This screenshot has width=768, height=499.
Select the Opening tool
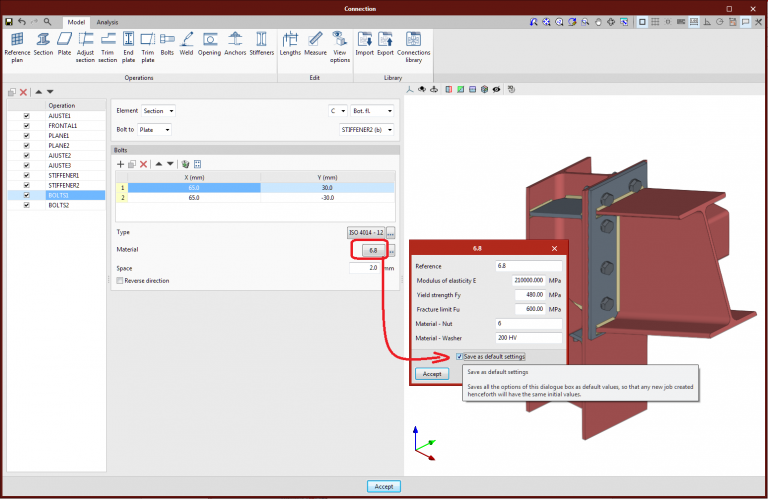pyautogui.click(x=210, y=44)
